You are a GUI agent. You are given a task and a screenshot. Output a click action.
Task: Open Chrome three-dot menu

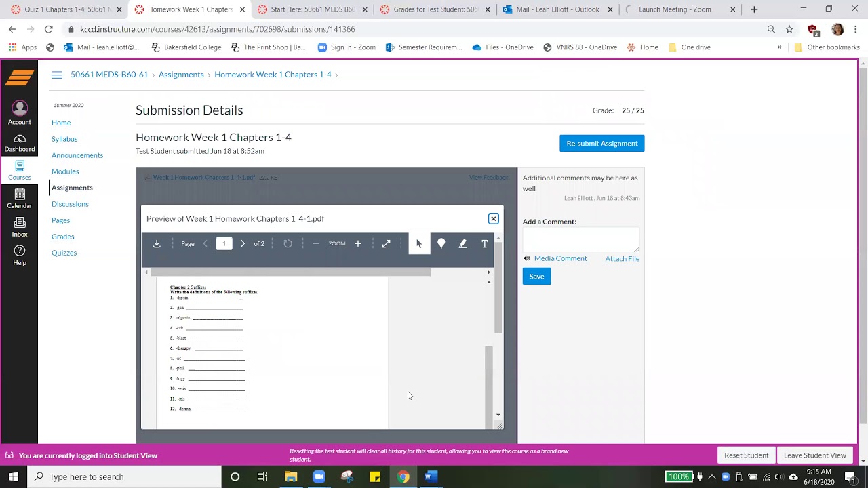[856, 29]
